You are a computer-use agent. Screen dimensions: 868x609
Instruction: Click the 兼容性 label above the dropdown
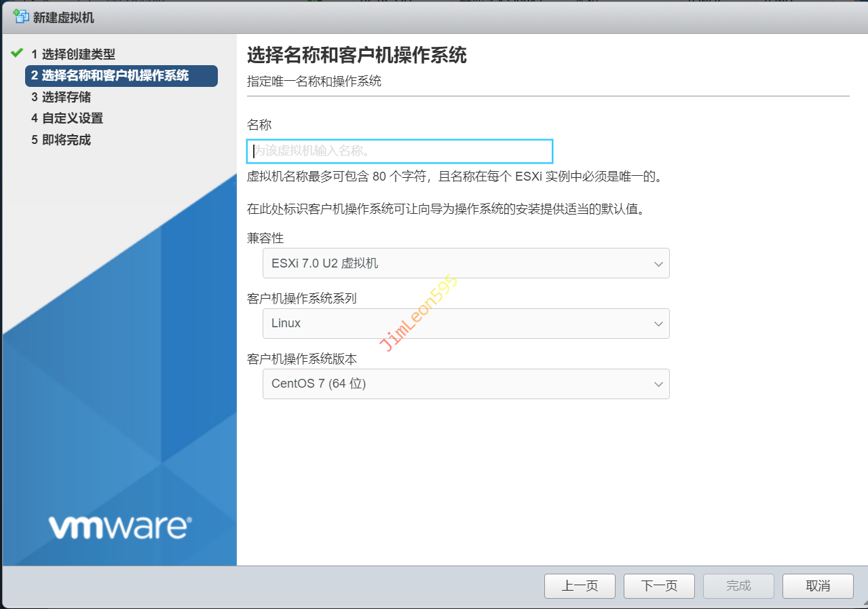point(265,238)
